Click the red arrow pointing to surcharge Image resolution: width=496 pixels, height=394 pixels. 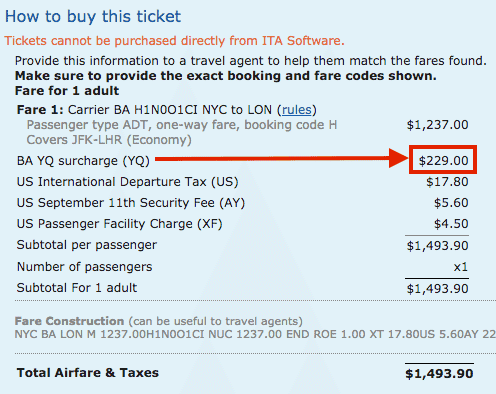[x=282, y=159]
